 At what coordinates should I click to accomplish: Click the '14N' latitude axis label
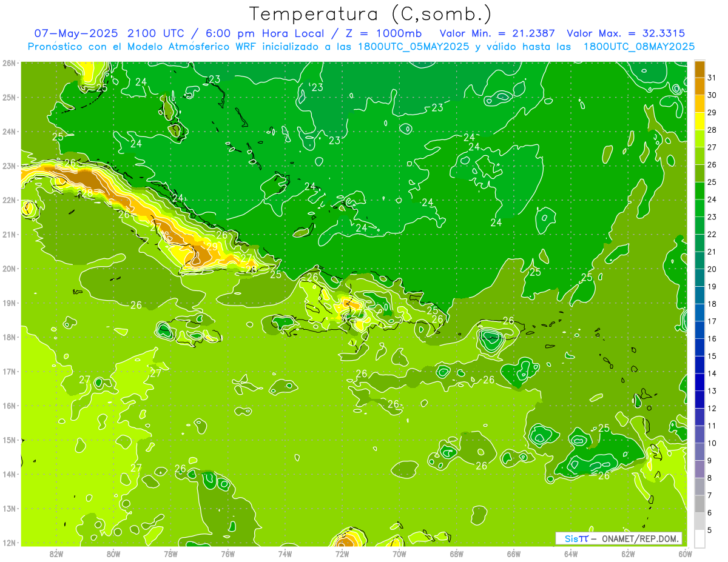point(9,474)
